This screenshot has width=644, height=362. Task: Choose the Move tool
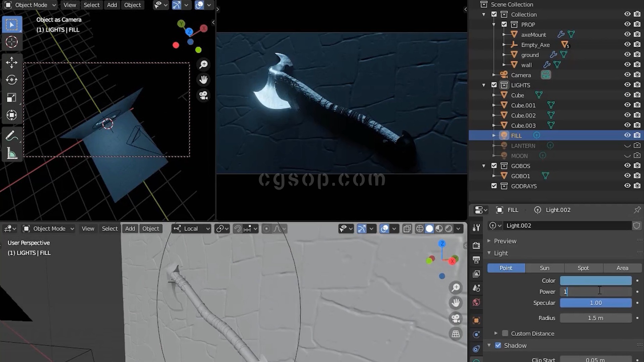(x=12, y=63)
